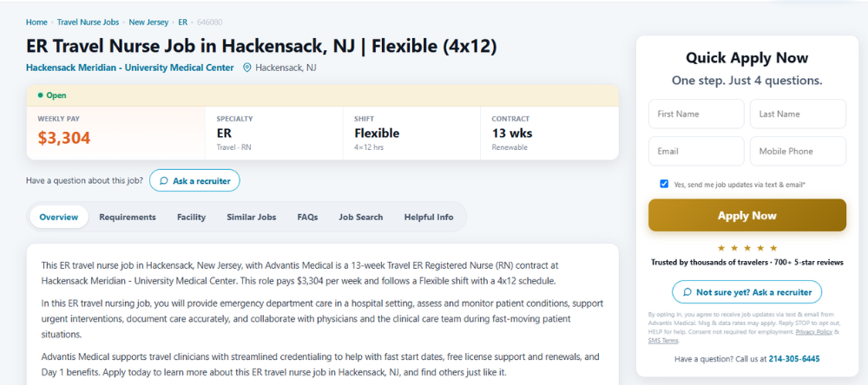
Task: Click into the First Name field
Action: [696, 114]
